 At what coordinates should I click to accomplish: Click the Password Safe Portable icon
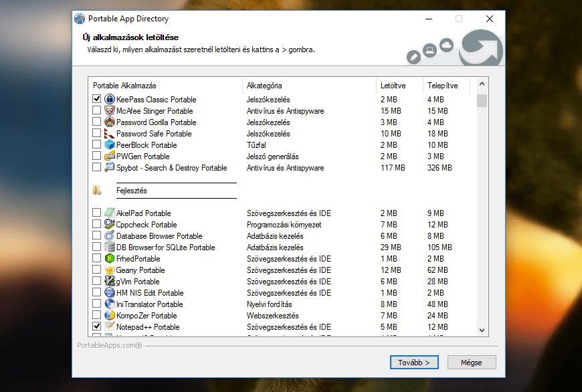pyautogui.click(x=110, y=133)
